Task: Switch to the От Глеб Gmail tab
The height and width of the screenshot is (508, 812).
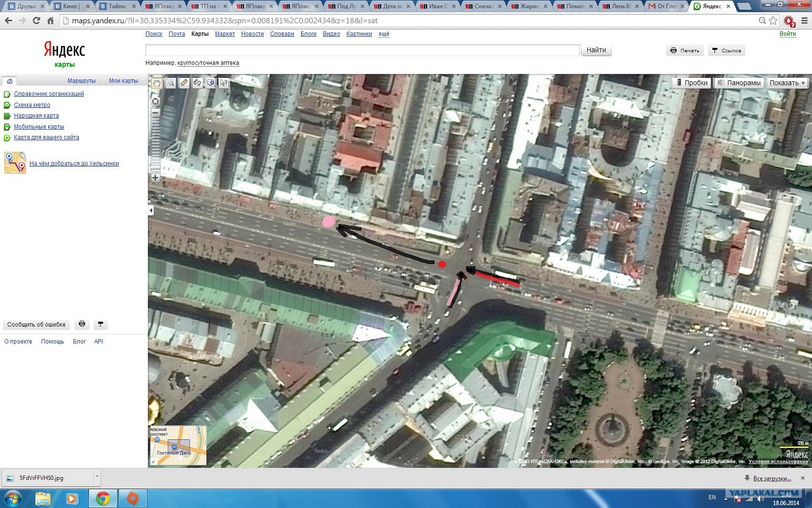Action: (x=666, y=6)
